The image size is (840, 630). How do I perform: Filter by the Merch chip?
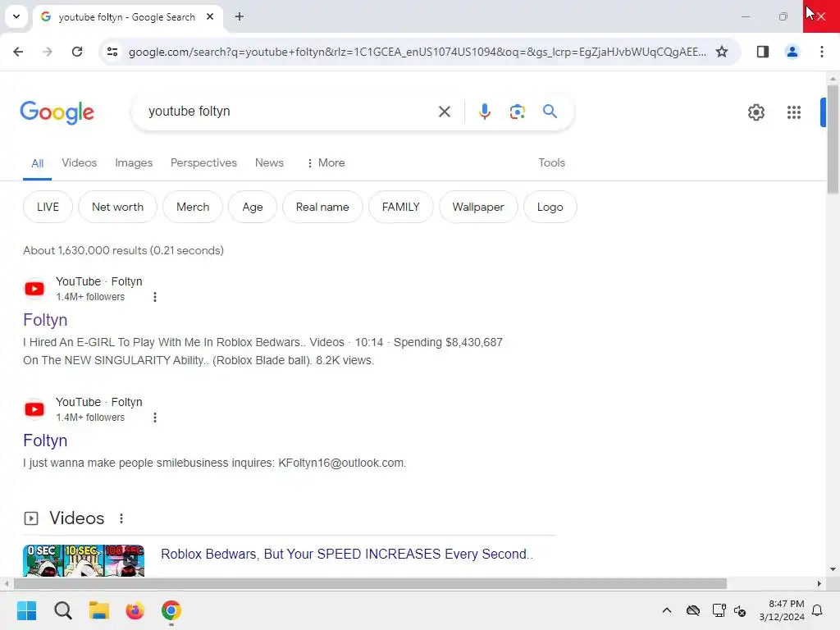193,207
